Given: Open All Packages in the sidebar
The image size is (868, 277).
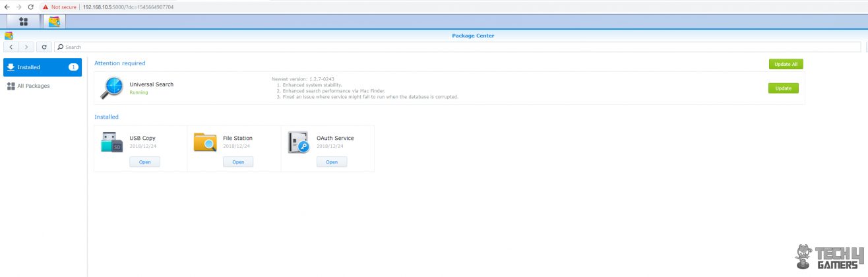Looking at the screenshot, I should coord(43,86).
